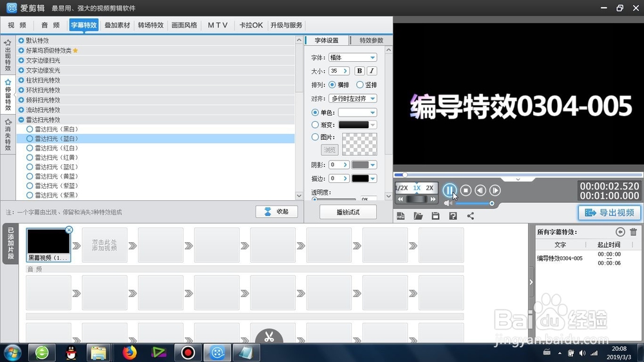Viewport: 644px width, 362px height.
Task: Switch to 视频 tab
Action: tap(17, 25)
